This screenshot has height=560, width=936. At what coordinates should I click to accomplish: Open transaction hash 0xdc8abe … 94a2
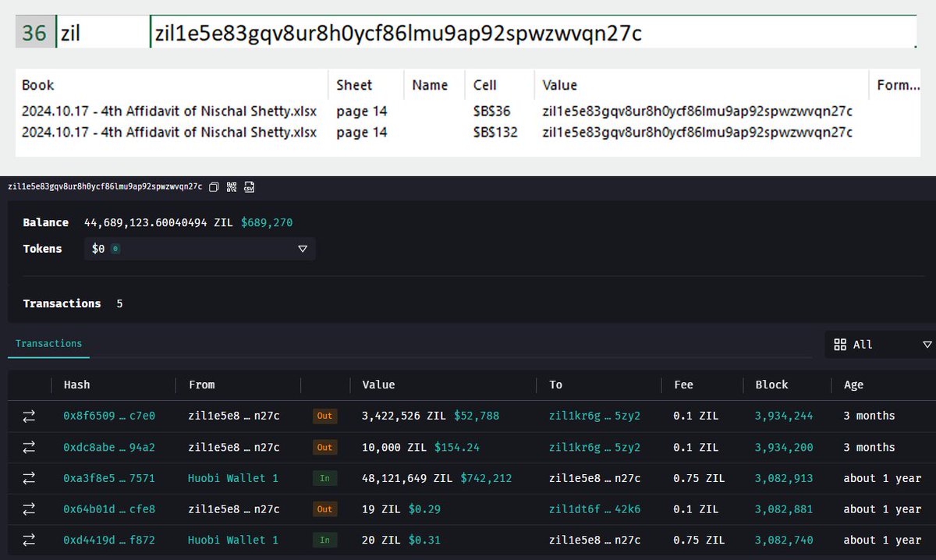[109, 447]
